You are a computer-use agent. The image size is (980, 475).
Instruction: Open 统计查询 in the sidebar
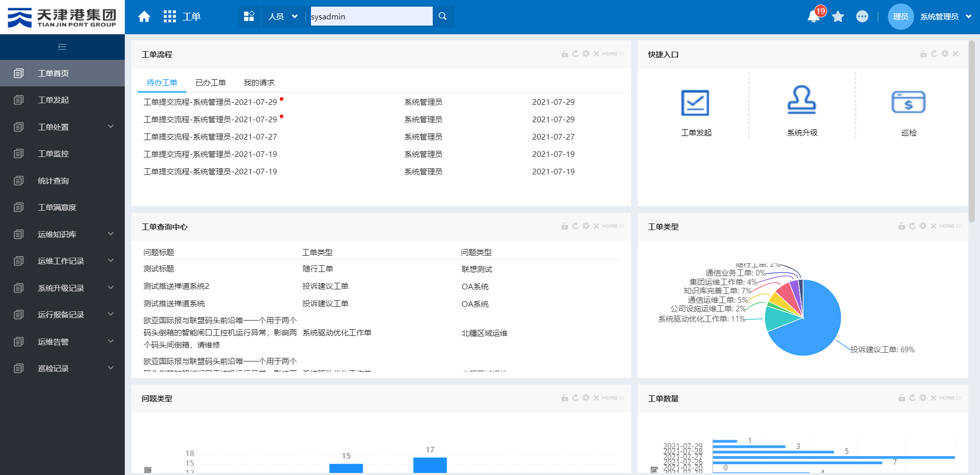(62, 180)
